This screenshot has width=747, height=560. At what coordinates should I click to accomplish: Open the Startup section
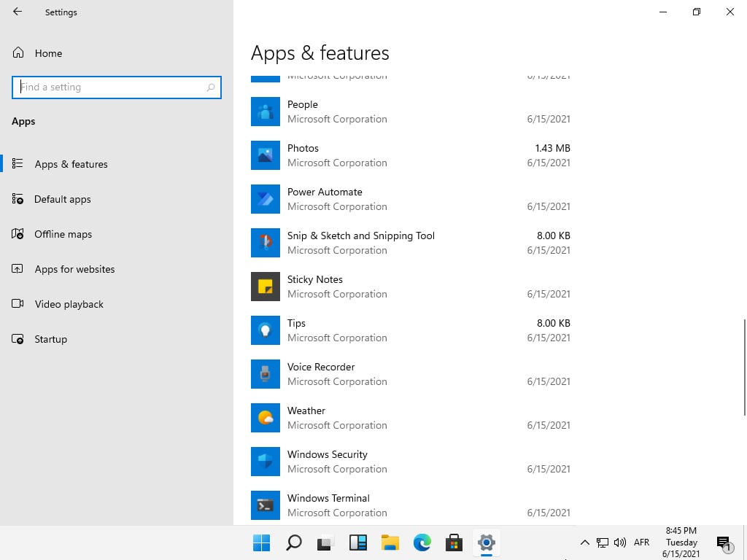pyautogui.click(x=117, y=339)
